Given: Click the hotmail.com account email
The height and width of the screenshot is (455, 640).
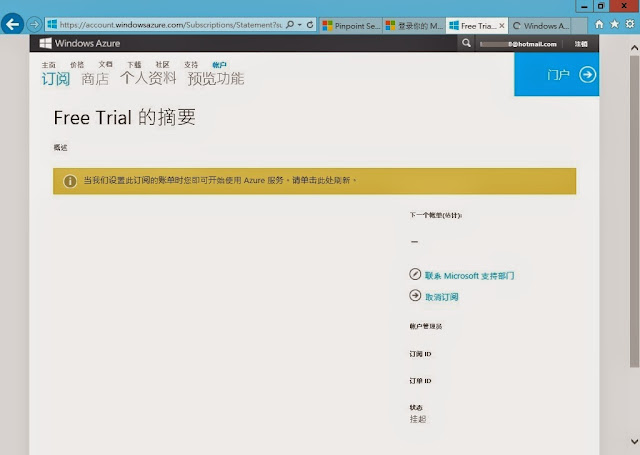Looking at the screenshot, I should [x=518, y=44].
